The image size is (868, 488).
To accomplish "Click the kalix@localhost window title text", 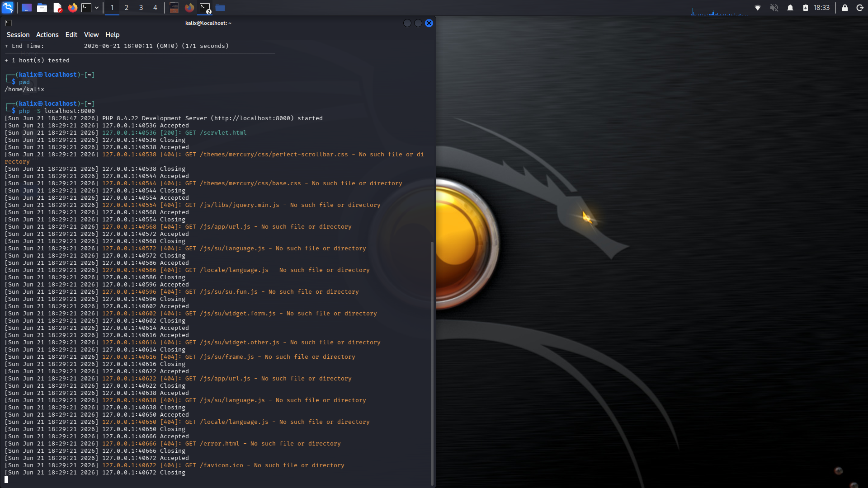I will click(208, 23).
